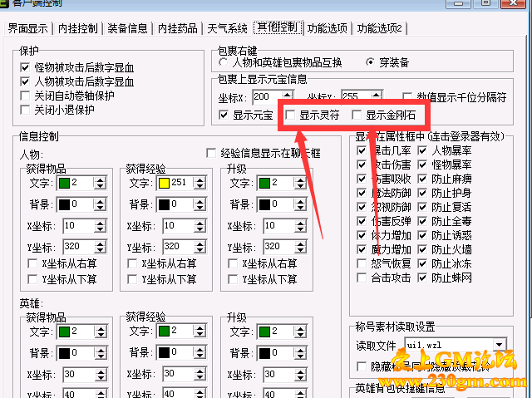Toggle the 显示元宝 checkbox
532x398 pixels.
(224, 115)
